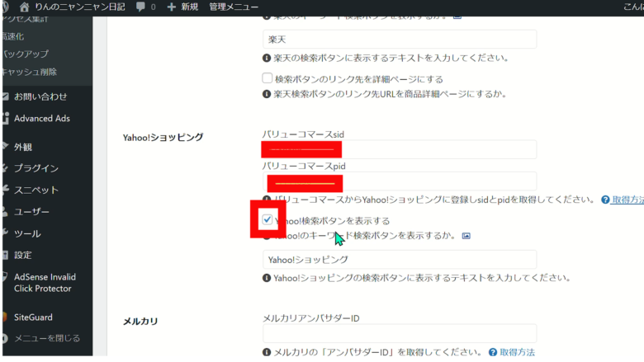Click the メルカリアンバサダーID input field
This screenshot has height=362, width=644.
click(x=400, y=333)
